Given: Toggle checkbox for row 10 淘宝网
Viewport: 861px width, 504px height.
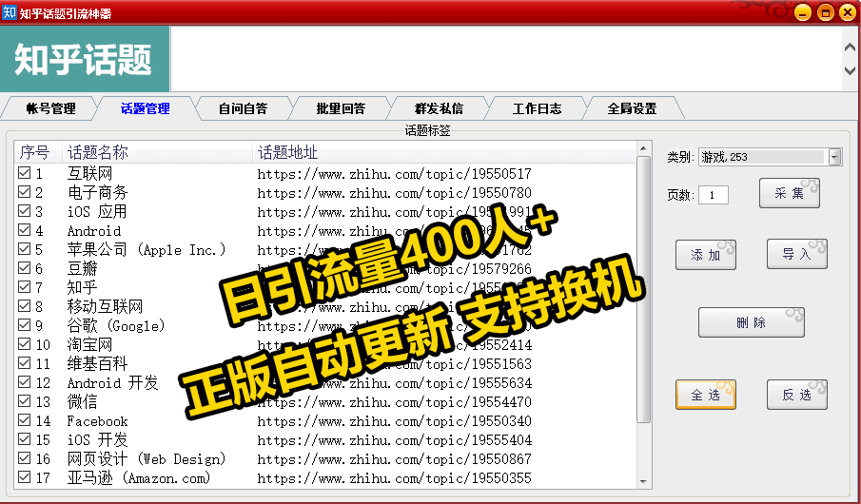Looking at the screenshot, I should (x=24, y=343).
